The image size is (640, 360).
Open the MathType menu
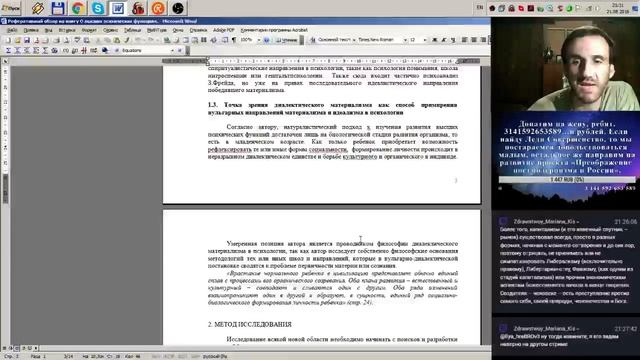[157, 30]
